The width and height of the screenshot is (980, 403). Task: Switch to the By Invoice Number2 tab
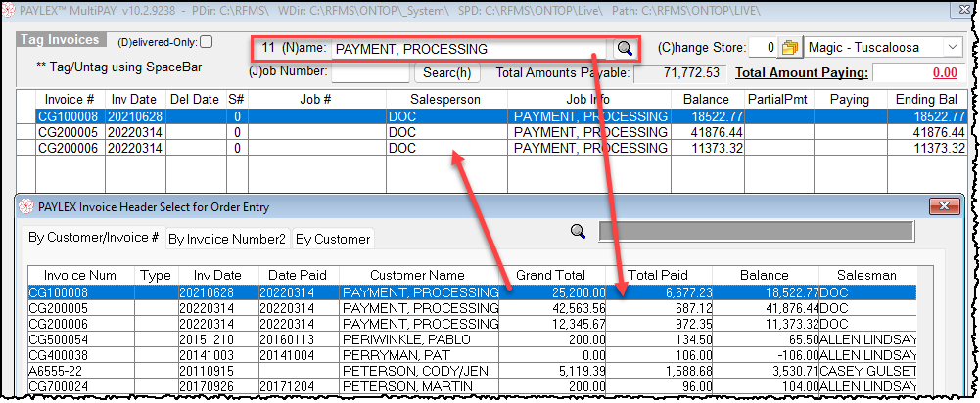click(226, 239)
